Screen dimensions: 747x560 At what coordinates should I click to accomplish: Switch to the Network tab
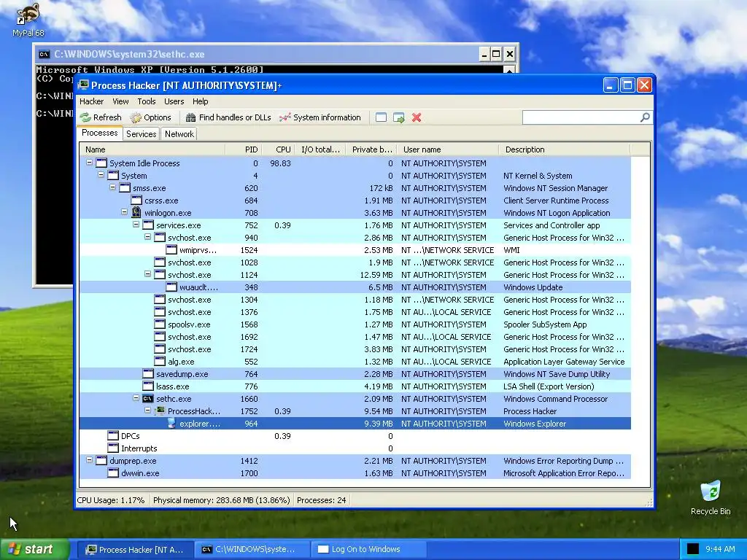(x=179, y=134)
